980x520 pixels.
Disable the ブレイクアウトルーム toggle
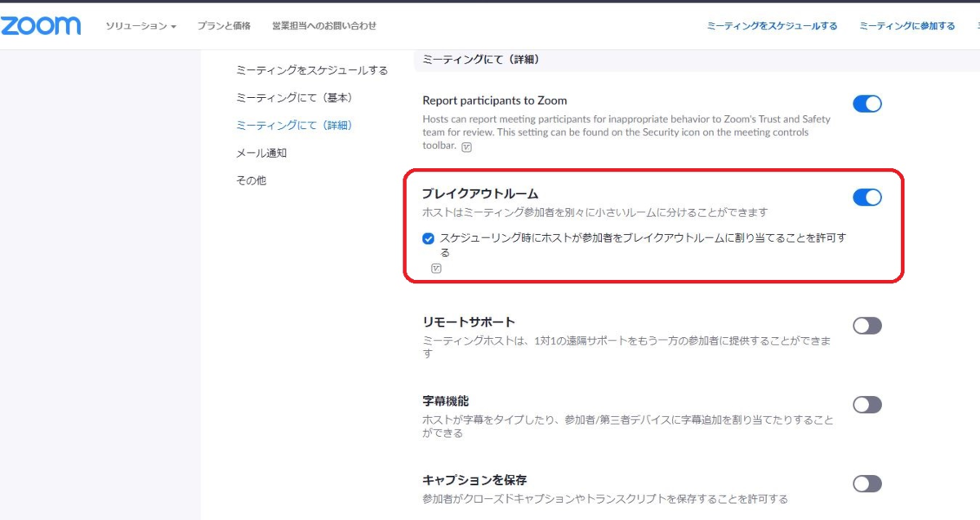click(867, 197)
